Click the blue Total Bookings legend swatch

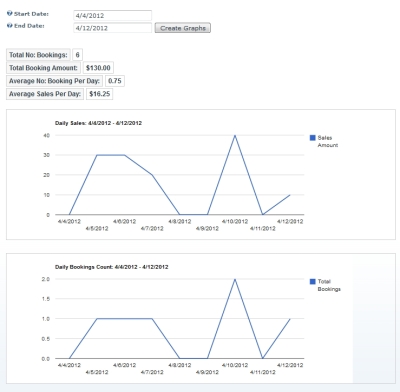point(313,282)
